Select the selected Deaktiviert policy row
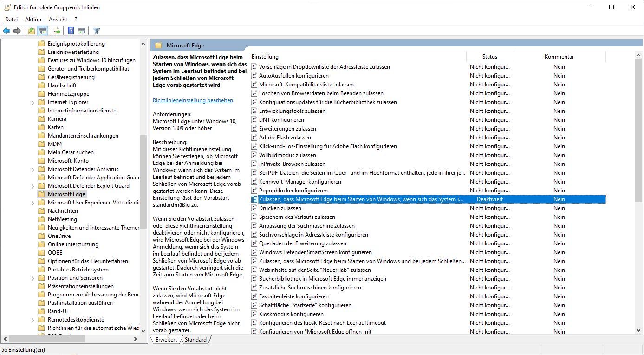This screenshot has height=355, width=644. tap(428, 199)
